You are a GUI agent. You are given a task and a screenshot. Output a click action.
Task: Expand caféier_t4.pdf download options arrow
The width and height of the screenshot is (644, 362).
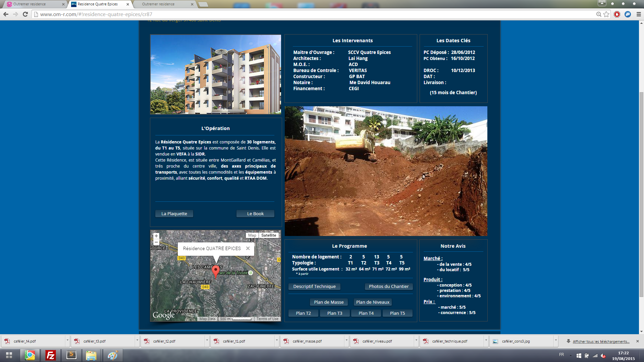pyautogui.click(x=67, y=341)
